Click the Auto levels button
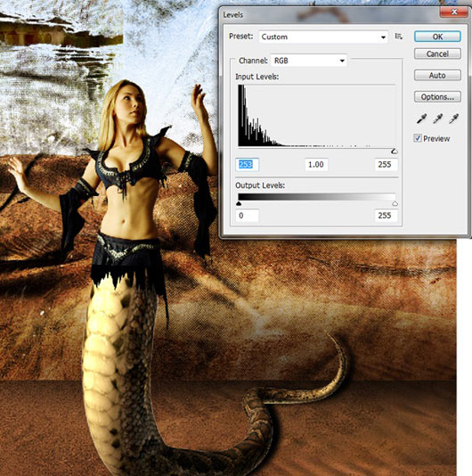 [x=437, y=75]
